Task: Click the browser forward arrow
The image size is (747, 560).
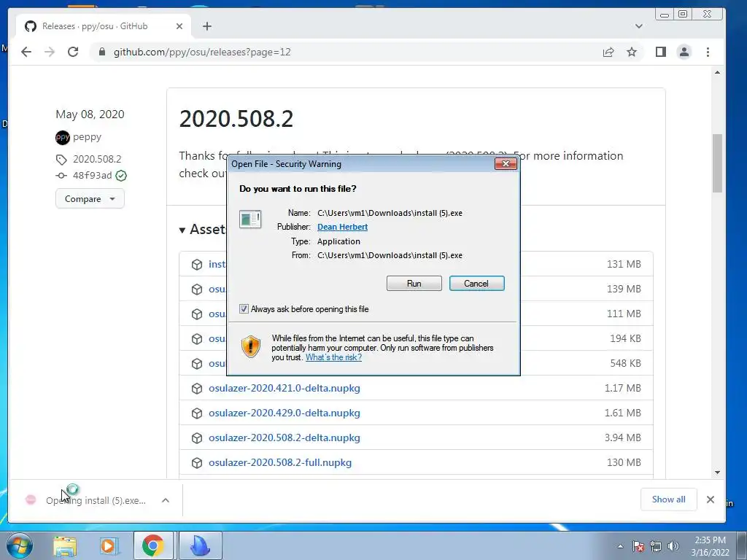Action: click(x=50, y=52)
